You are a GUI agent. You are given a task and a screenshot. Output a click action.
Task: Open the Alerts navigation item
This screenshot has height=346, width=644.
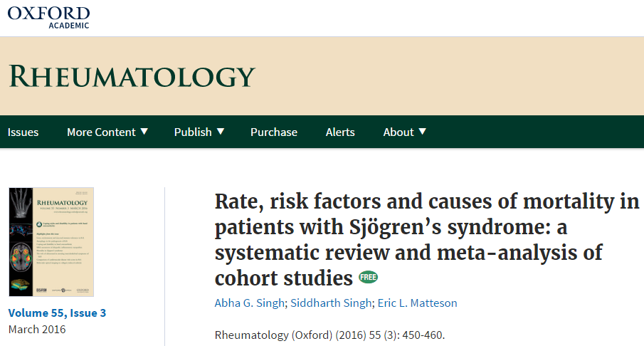click(340, 132)
